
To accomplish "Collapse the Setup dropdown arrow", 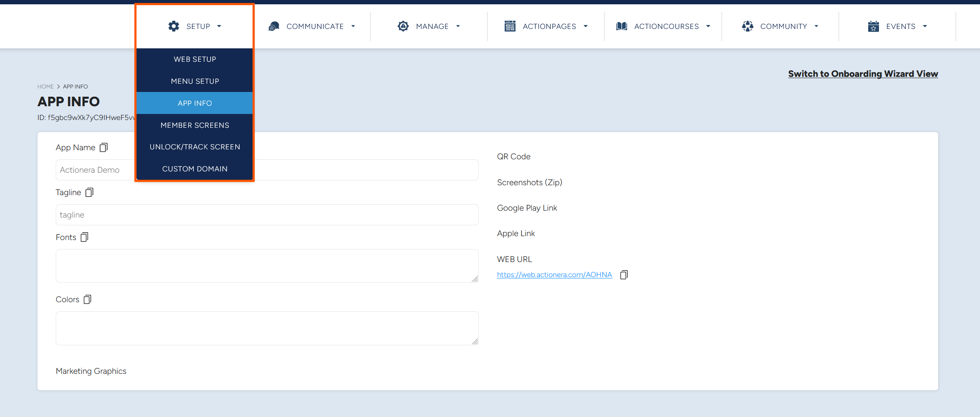I will click(219, 26).
